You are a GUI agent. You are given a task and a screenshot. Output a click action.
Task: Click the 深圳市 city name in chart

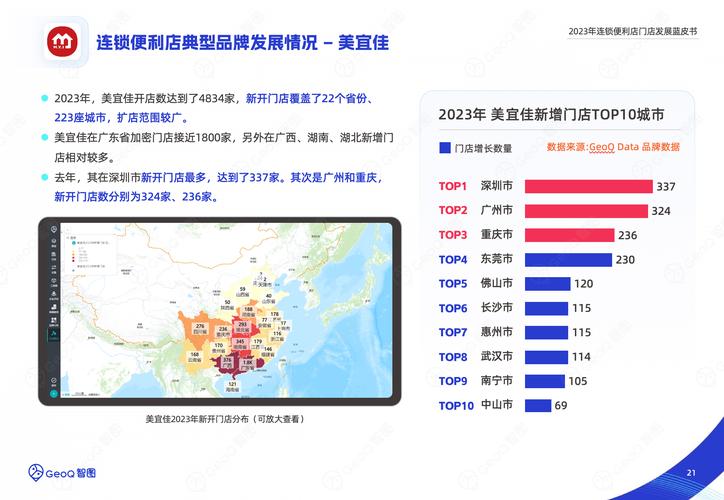497,186
